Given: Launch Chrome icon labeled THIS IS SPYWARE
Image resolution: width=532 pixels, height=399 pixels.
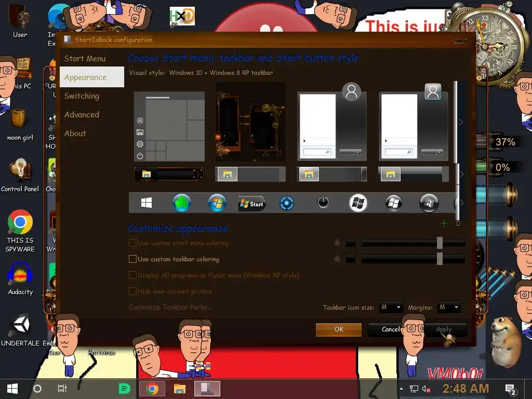Looking at the screenshot, I should (x=20, y=231).
